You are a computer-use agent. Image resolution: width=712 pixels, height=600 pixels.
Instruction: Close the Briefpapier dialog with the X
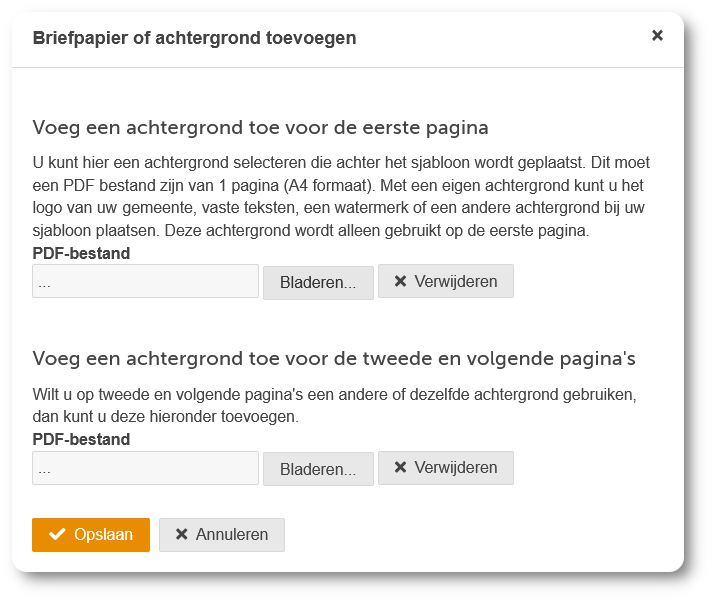click(657, 36)
